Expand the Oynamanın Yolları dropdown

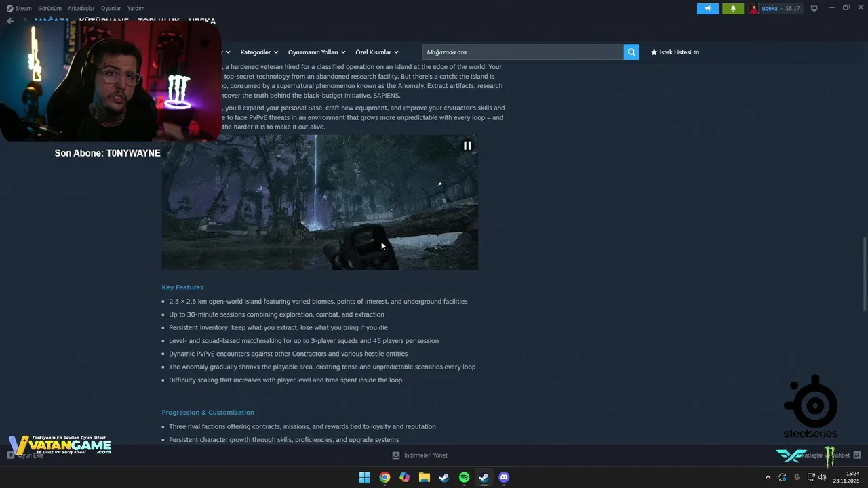click(x=317, y=52)
